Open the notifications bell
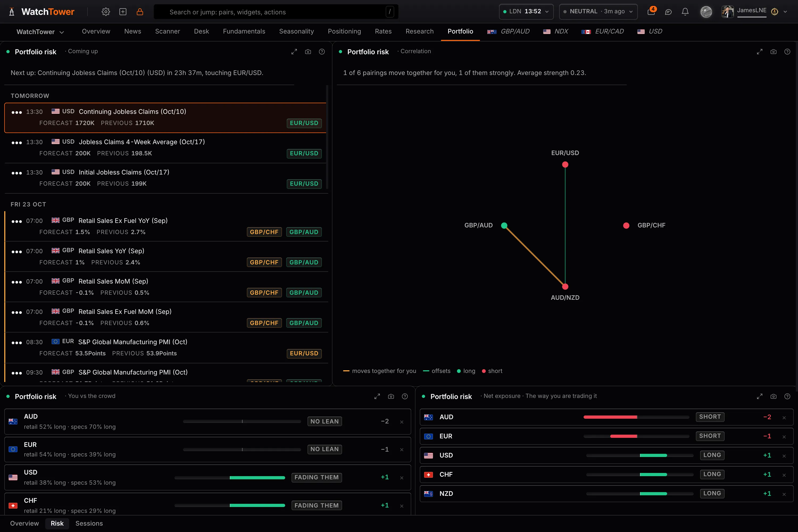This screenshot has height=532, width=798. pos(685,12)
